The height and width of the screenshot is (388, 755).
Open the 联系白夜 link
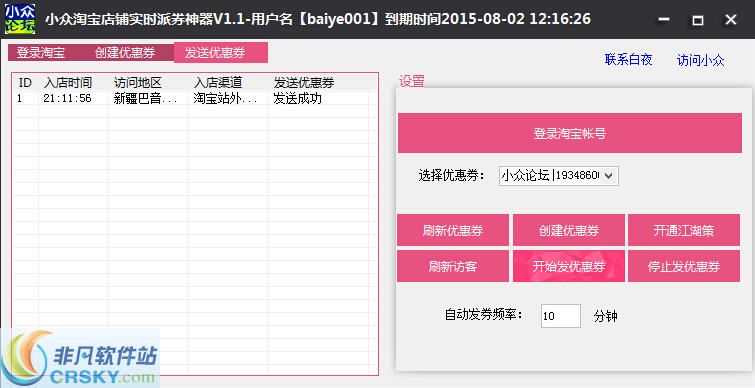click(x=628, y=59)
